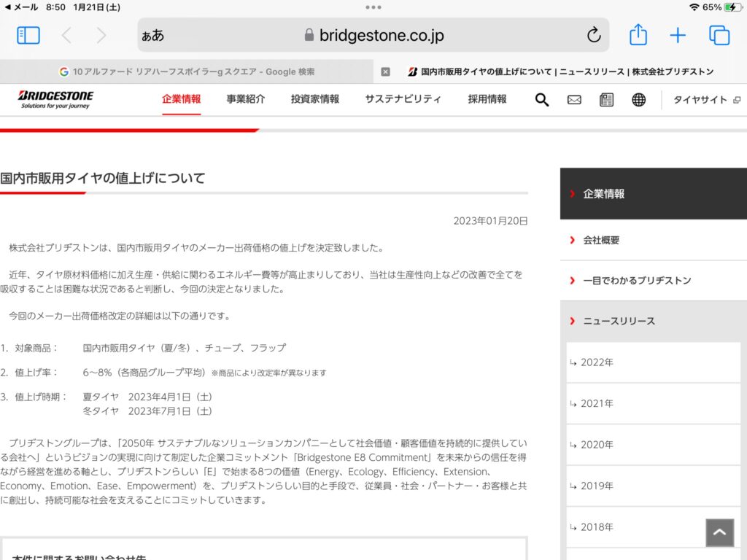Tap the 夏タイヤ 2023年4月1日 date line
Screen dimensions: 747x560
147,397
